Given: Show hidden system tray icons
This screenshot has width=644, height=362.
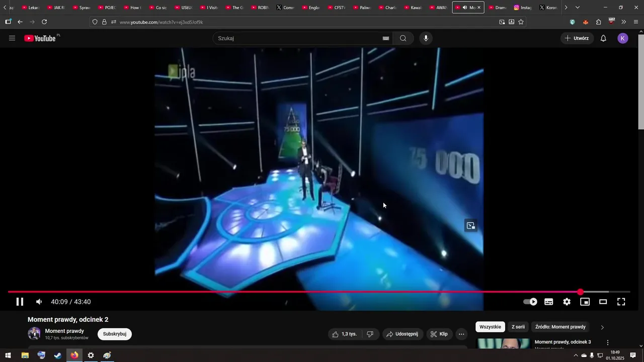Looking at the screenshot, I should pos(576,355).
